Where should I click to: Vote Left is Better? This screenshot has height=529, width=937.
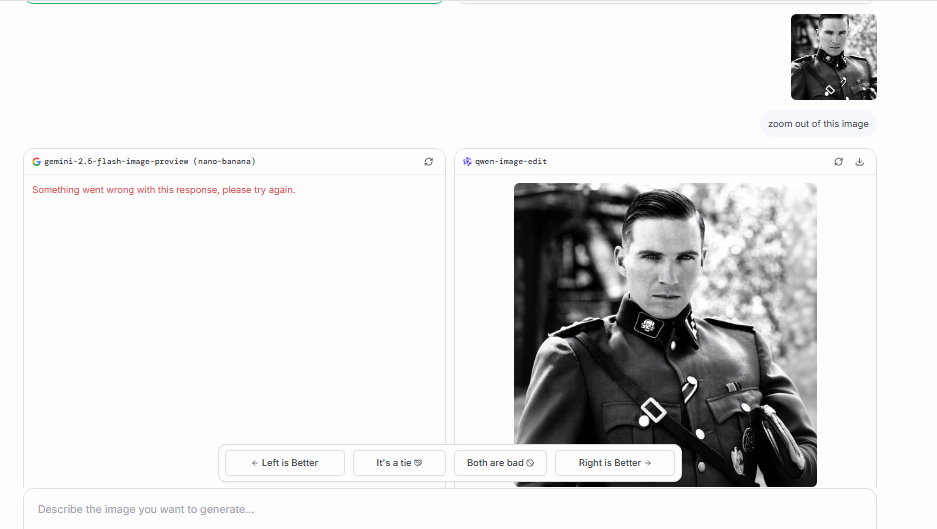click(x=285, y=463)
